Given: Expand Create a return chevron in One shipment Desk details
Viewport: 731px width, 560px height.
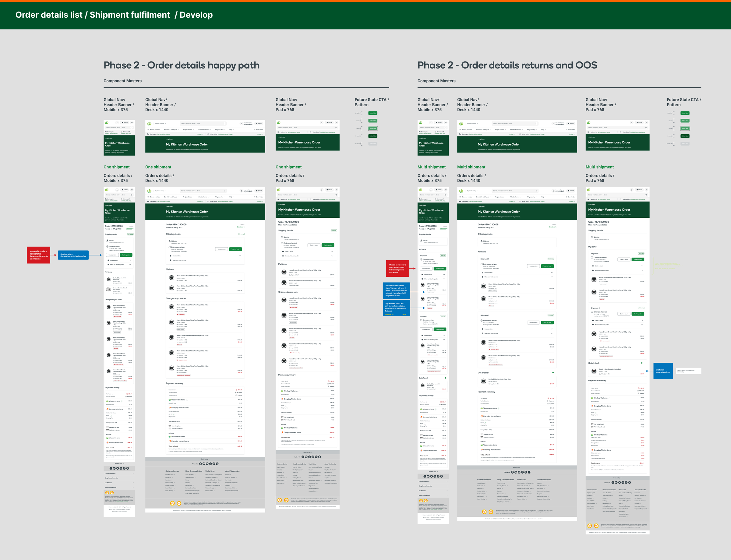Looking at the screenshot, I should pyautogui.click(x=240, y=256).
